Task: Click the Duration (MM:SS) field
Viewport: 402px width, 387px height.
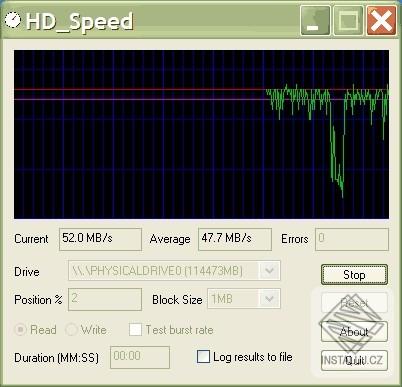Action: pyautogui.click(x=140, y=357)
